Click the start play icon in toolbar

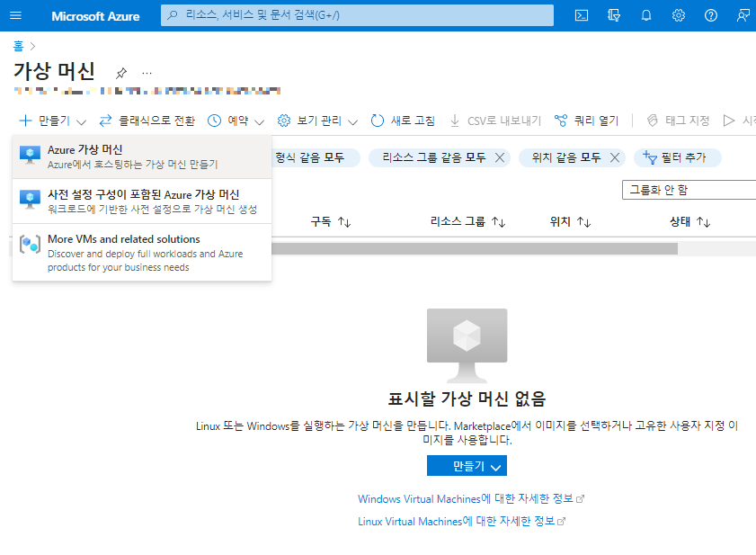[x=728, y=121]
